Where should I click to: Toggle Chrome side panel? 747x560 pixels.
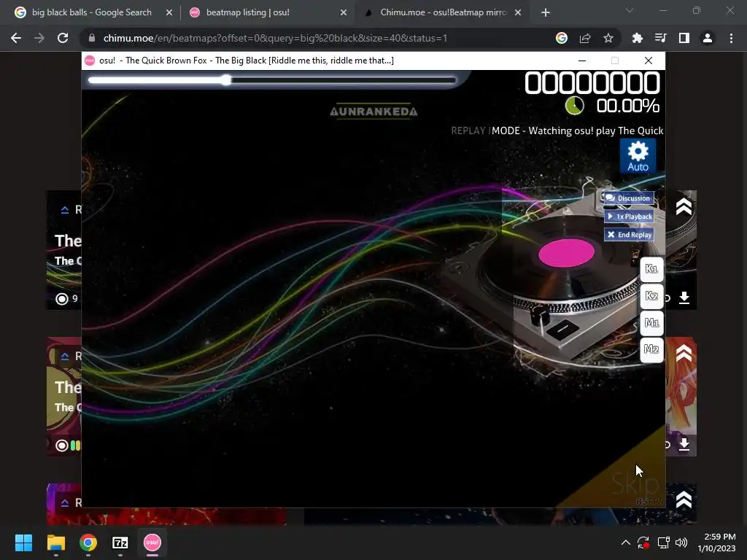[x=684, y=38]
